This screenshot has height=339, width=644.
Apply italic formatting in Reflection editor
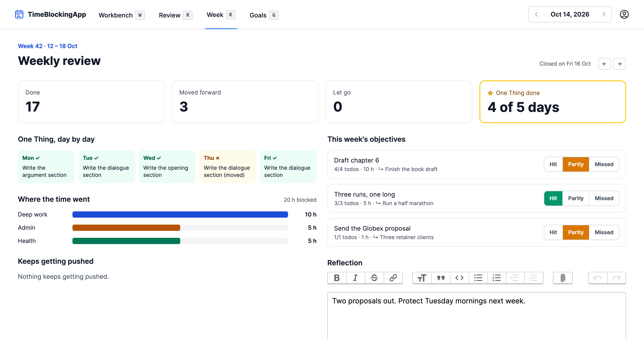pyautogui.click(x=355, y=278)
